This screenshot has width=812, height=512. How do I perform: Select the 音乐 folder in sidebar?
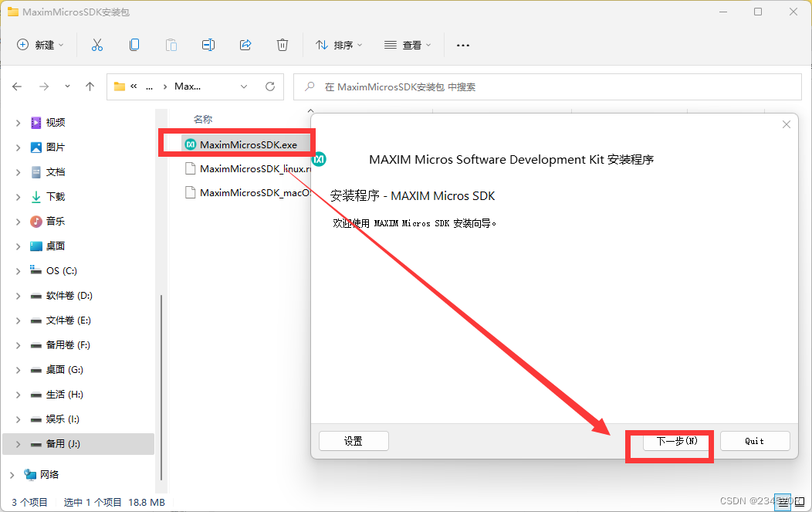click(56, 222)
